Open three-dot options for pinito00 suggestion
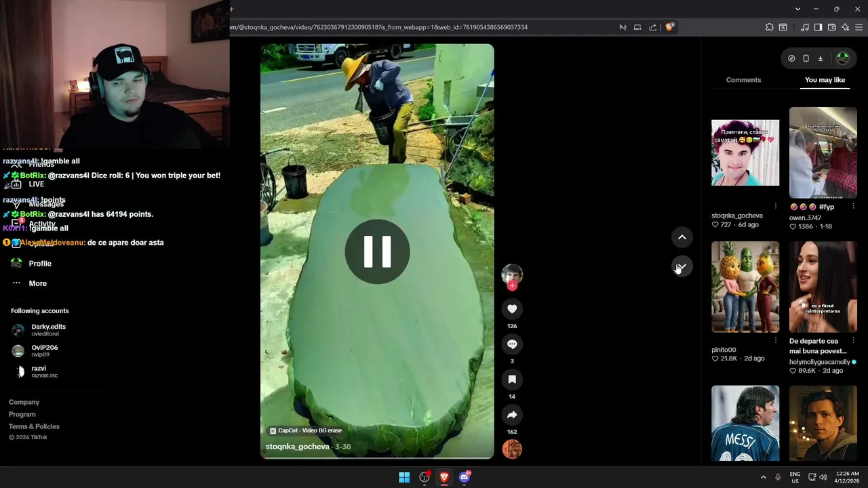The height and width of the screenshot is (488, 868). (x=776, y=340)
